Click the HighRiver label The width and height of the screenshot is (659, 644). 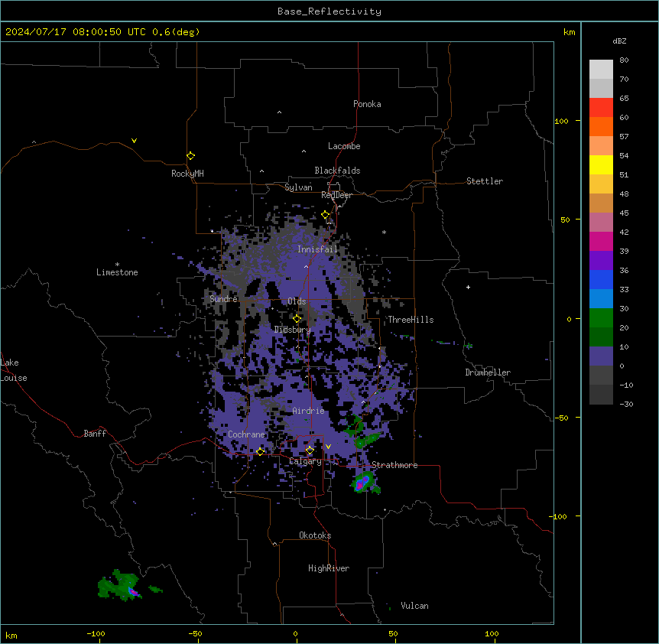(x=329, y=568)
